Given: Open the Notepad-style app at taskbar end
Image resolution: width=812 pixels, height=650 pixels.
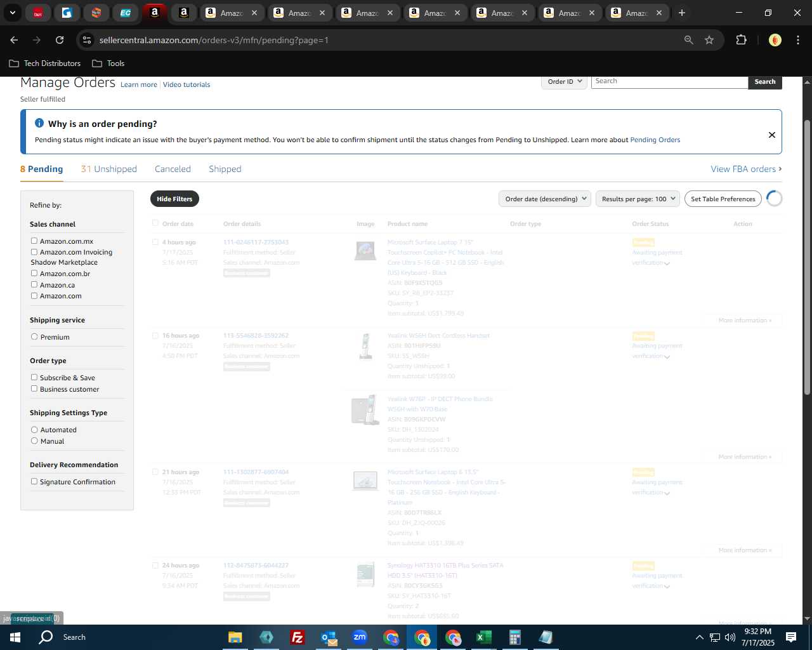Looking at the screenshot, I should click(546, 637).
